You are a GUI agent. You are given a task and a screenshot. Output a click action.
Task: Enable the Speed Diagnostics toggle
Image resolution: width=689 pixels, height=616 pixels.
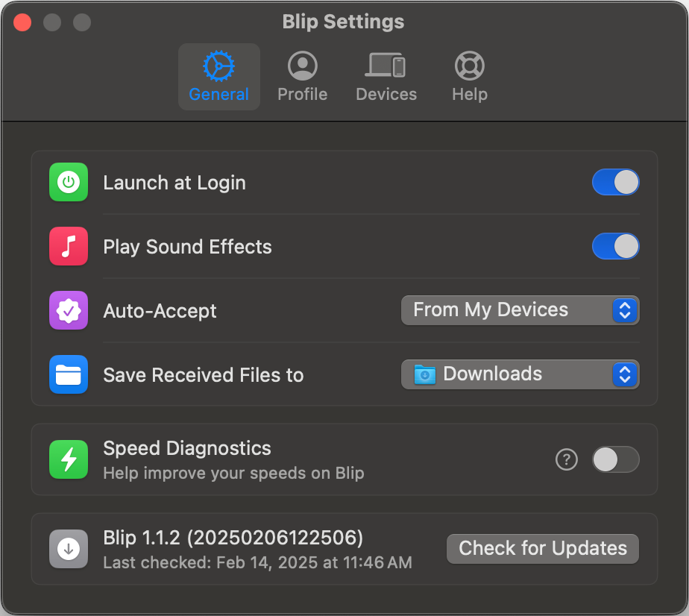615,460
